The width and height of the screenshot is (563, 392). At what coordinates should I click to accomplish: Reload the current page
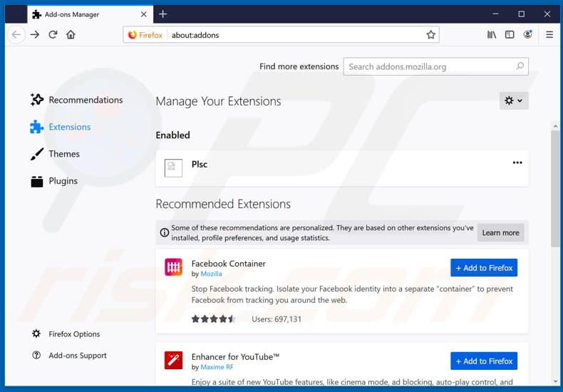(x=53, y=35)
